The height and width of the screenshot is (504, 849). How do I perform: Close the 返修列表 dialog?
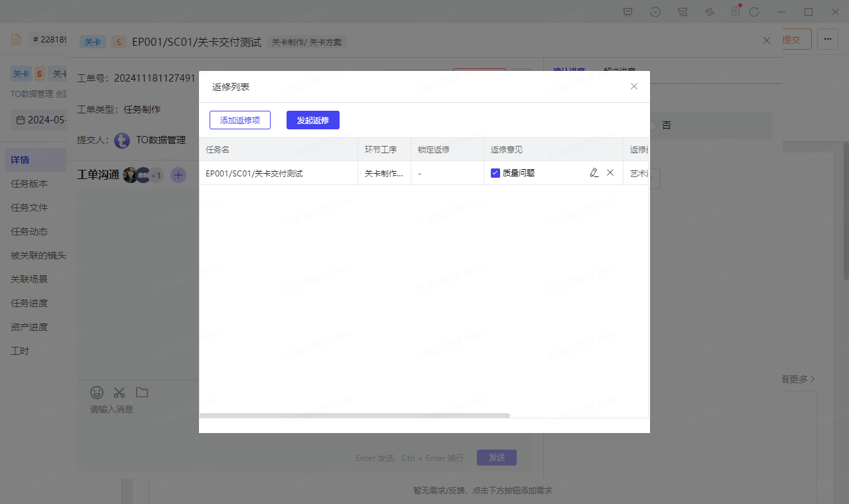pos(633,86)
